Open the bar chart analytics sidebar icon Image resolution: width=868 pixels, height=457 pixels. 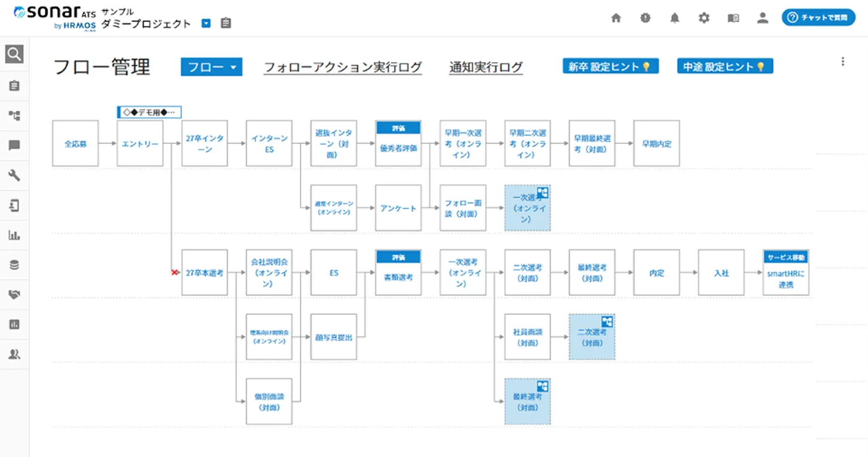(14, 235)
